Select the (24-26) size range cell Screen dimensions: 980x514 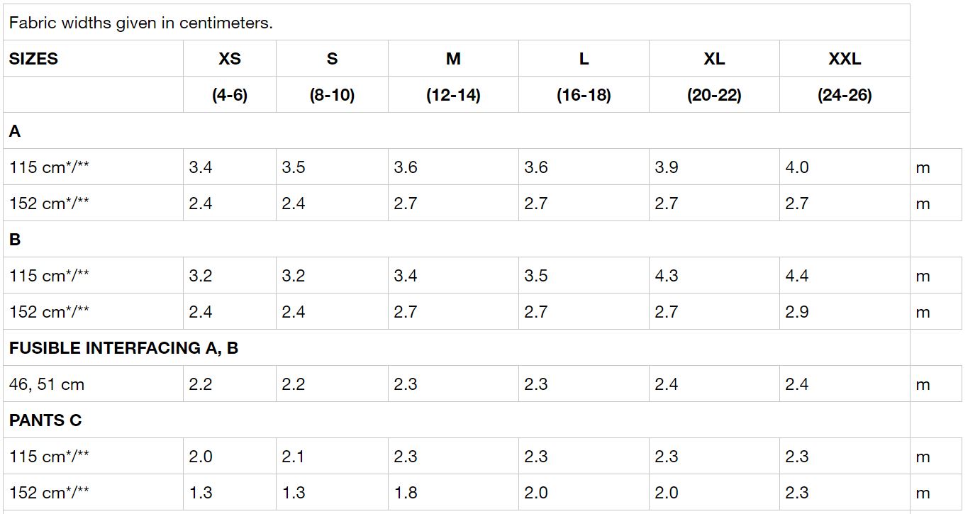coord(845,94)
